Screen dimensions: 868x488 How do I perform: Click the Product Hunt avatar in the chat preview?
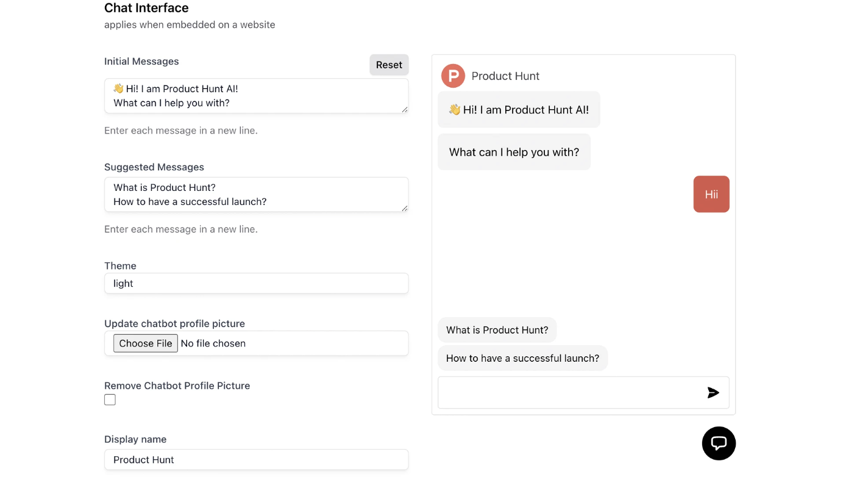(452, 76)
